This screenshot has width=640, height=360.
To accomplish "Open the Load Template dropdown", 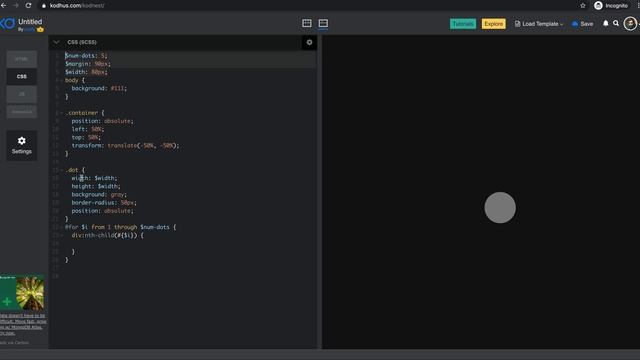I will (x=539, y=24).
